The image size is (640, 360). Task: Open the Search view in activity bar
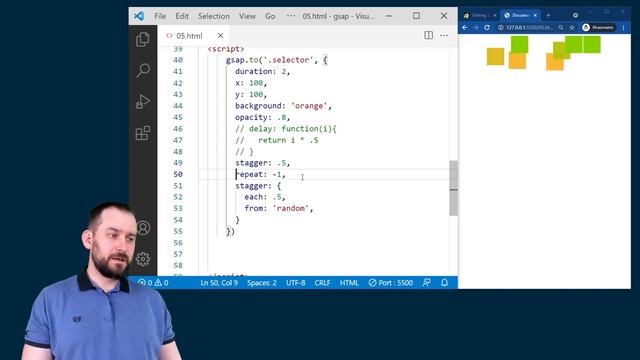click(142, 70)
